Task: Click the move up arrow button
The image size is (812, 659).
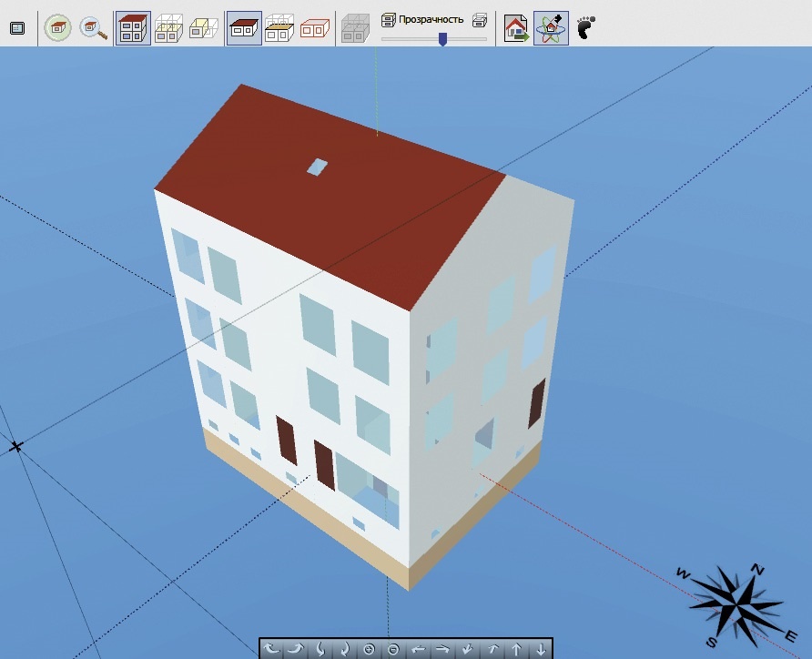Action: [x=516, y=649]
